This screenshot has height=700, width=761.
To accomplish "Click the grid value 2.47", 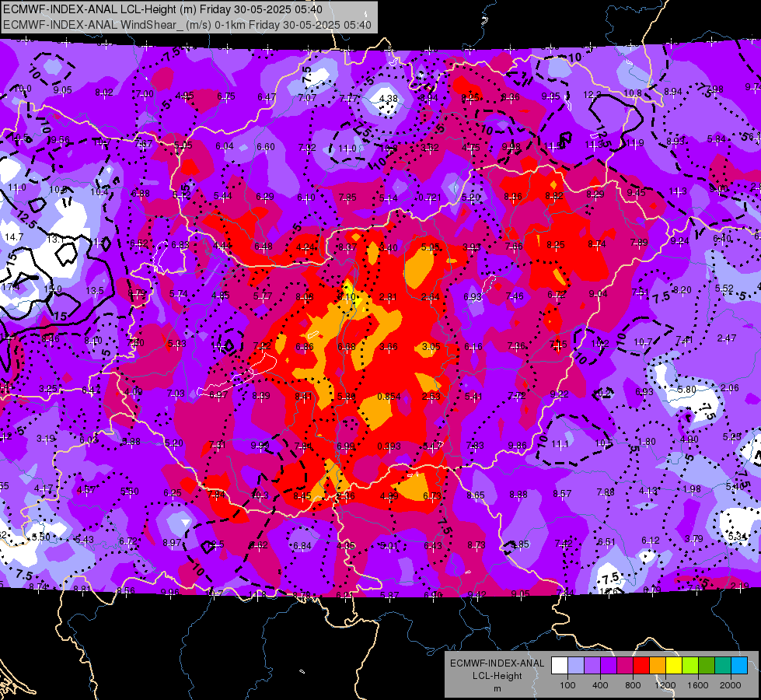I will (727, 338).
